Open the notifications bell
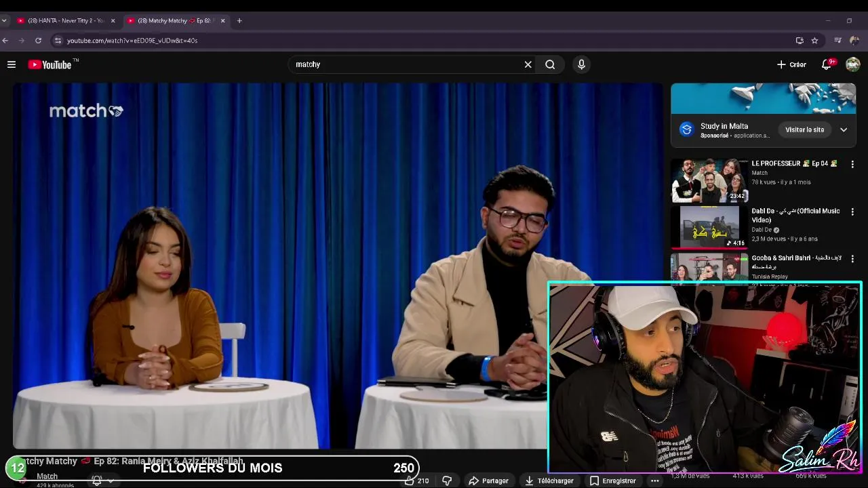This screenshot has height=488, width=868. [827, 64]
